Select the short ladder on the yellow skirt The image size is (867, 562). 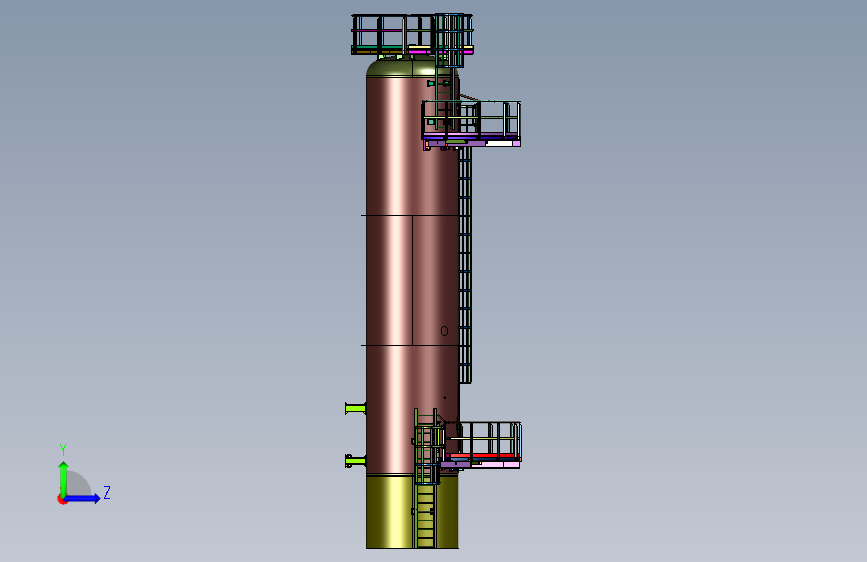click(x=426, y=516)
